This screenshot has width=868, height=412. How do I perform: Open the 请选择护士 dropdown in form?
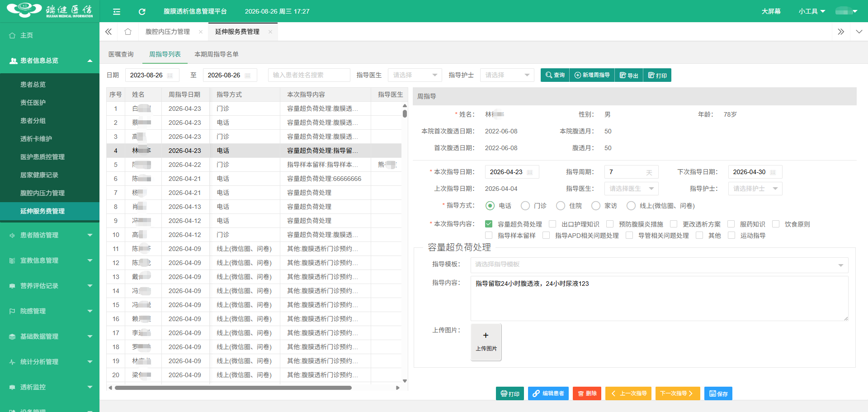[x=755, y=189]
